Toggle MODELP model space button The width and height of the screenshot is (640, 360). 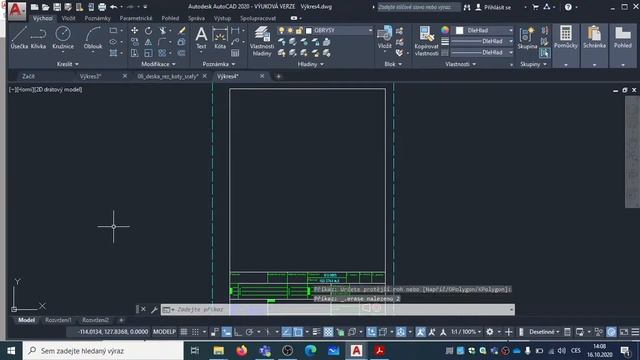click(164, 332)
